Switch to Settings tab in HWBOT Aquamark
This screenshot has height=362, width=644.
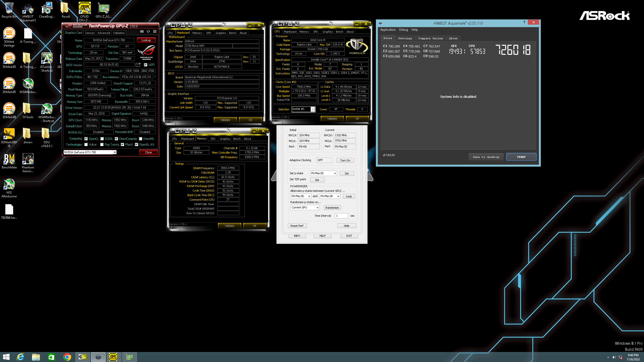405,38
